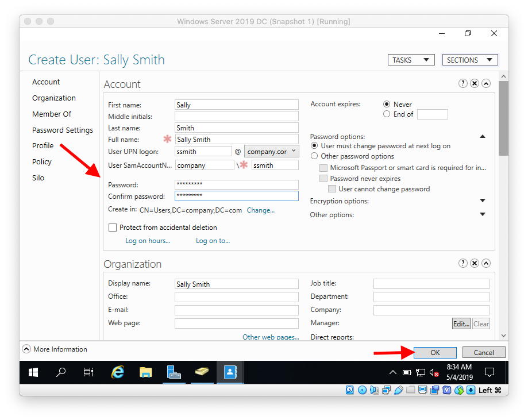Open network tray icon
Screen dimensions: 528x420
[x=420, y=372]
